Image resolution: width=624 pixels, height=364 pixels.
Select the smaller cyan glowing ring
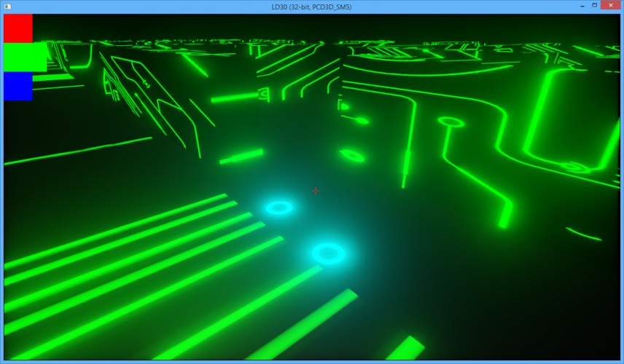tap(279, 207)
